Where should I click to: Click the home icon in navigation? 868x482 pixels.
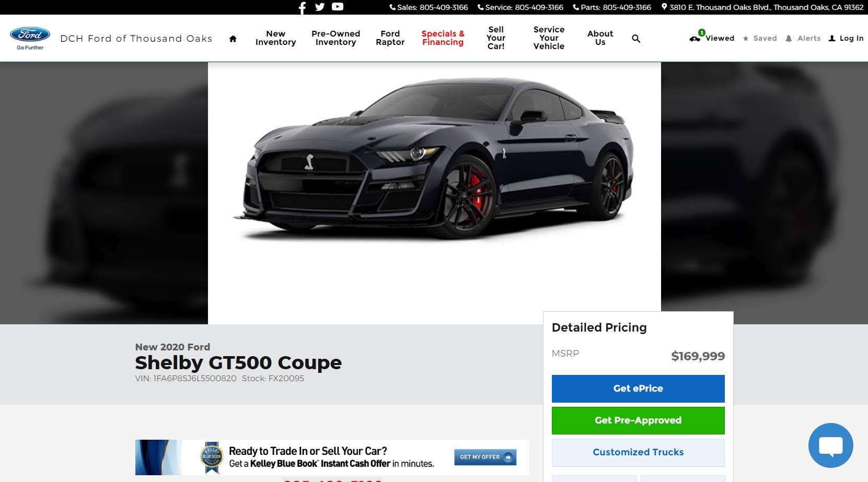pyautogui.click(x=233, y=39)
